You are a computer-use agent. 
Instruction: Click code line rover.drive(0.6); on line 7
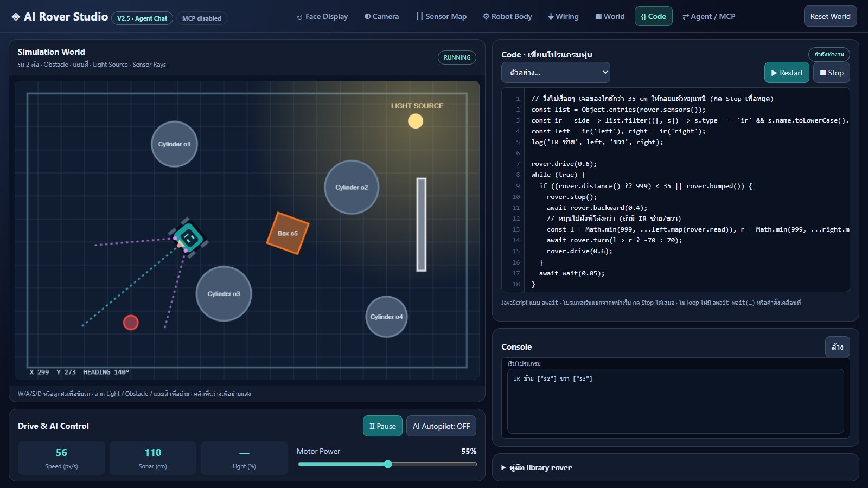click(564, 164)
